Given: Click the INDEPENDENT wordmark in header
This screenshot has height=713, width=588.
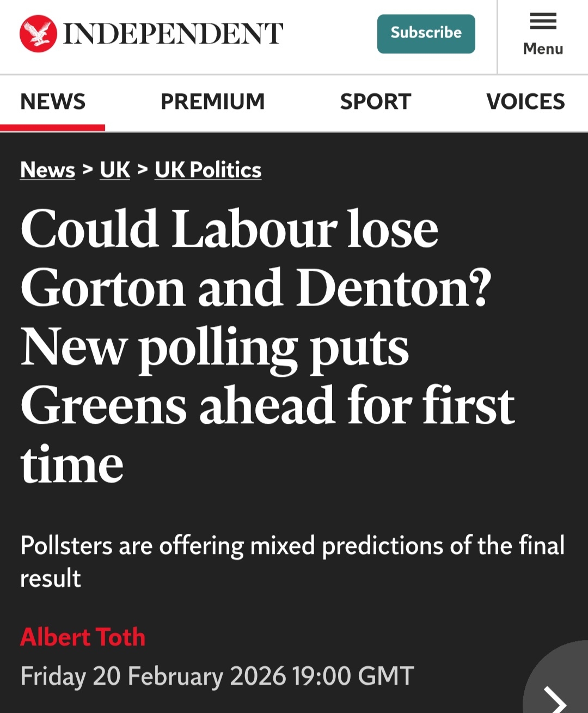Looking at the screenshot, I should [x=173, y=34].
